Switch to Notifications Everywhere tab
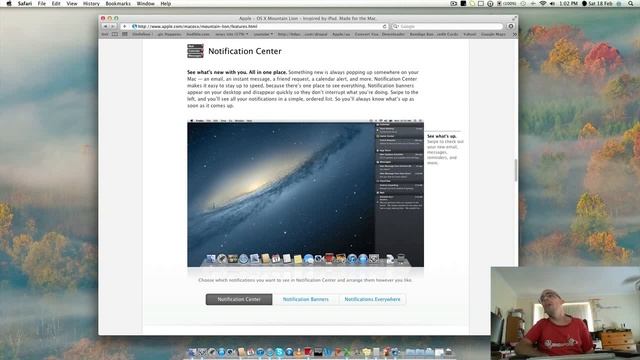This screenshot has width=640, height=360. 372,299
